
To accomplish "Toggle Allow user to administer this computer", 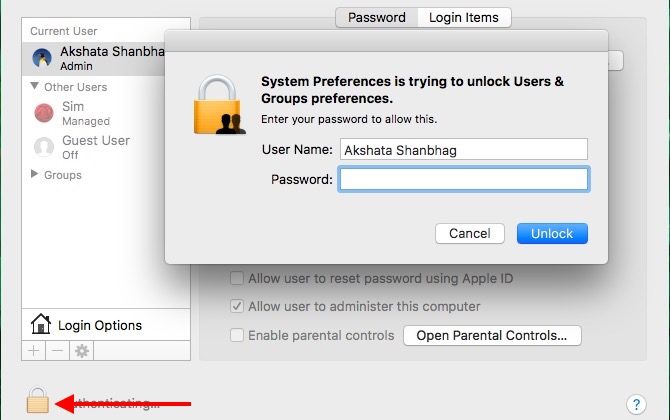I will pyautogui.click(x=237, y=306).
